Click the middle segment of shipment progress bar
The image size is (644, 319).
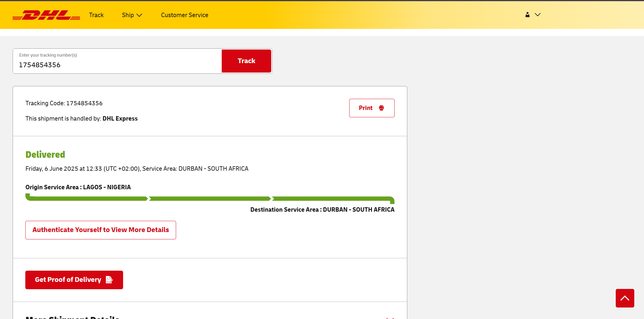click(x=210, y=199)
